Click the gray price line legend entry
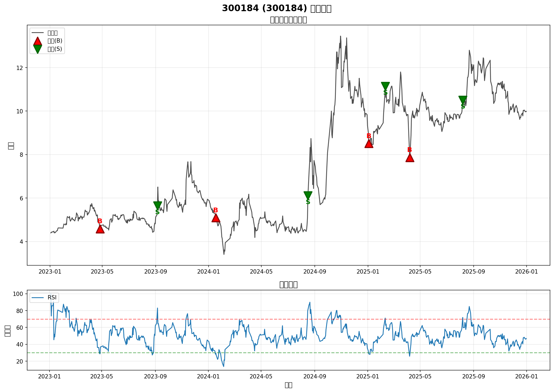This screenshot has width=554, height=392. coord(38,33)
